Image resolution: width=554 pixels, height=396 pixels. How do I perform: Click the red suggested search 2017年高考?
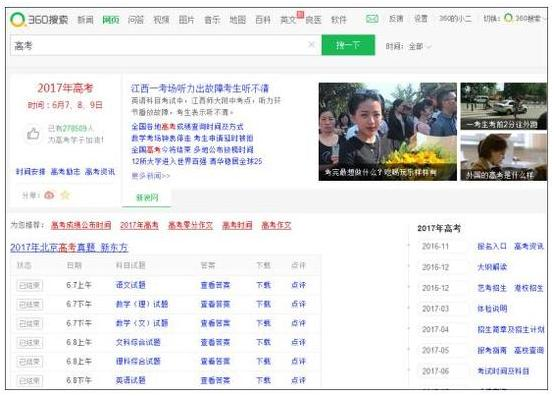point(139,225)
